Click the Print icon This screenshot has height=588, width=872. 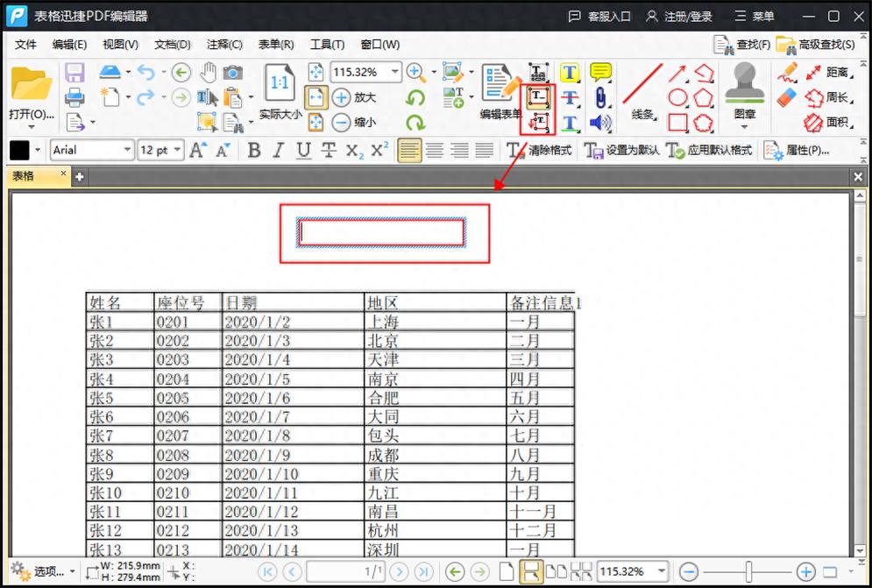click(74, 97)
